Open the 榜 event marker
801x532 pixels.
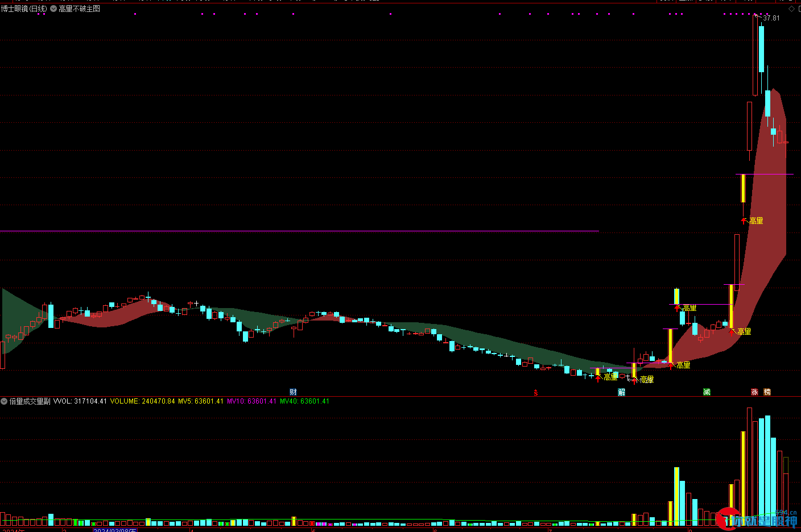pyautogui.click(x=767, y=392)
